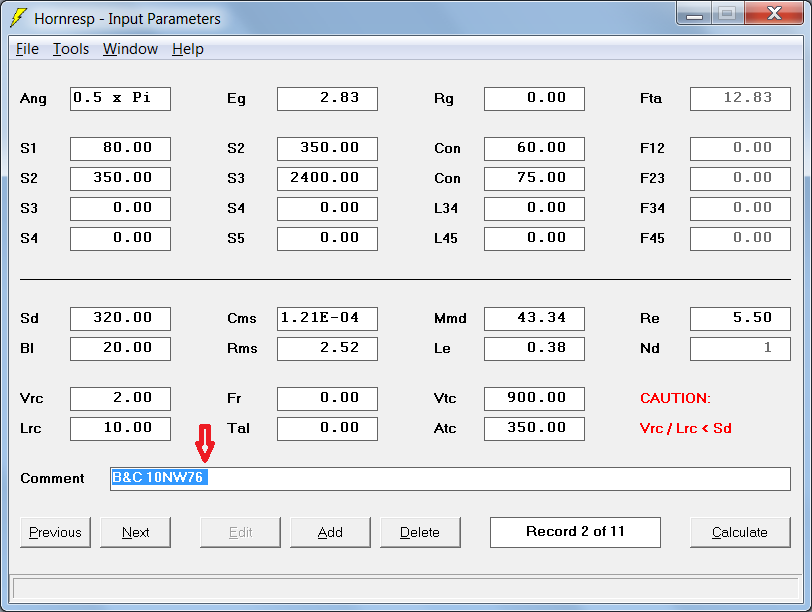Click the Hornresp lightning bolt title icon
This screenshot has width=812, height=612.
[x=18, y=18]
